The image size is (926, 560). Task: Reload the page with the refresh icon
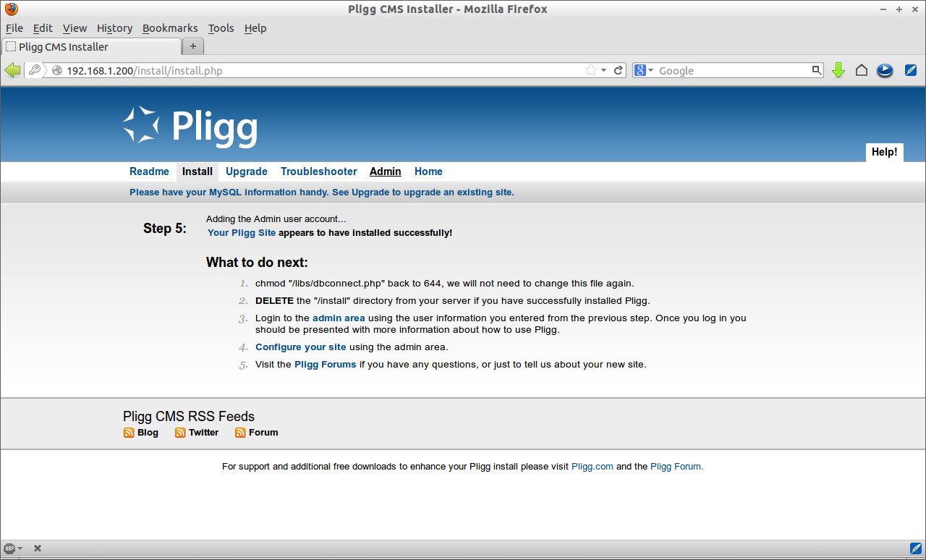[x=619, y=70]
